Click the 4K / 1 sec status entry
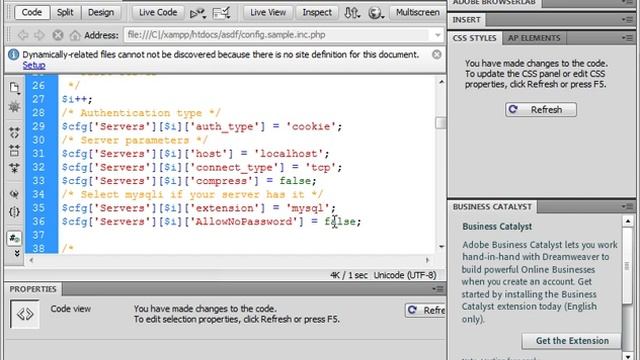 click(349, 275)
